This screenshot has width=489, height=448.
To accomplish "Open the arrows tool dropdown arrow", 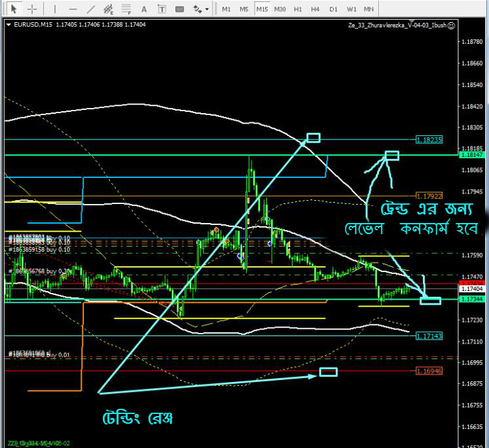I will click(207, 9).
